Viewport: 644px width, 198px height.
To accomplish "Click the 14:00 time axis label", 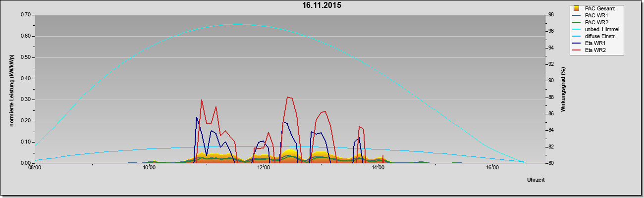I will pos(378,168).
